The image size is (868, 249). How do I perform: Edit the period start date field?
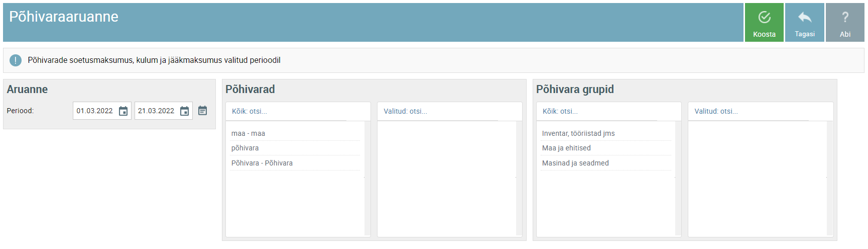point(95,111)
